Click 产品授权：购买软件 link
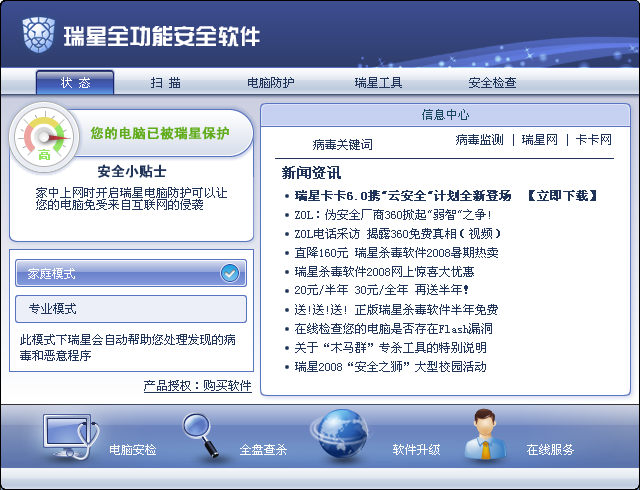This screenshot has height=490, width=640. click(x=198, y=385)
